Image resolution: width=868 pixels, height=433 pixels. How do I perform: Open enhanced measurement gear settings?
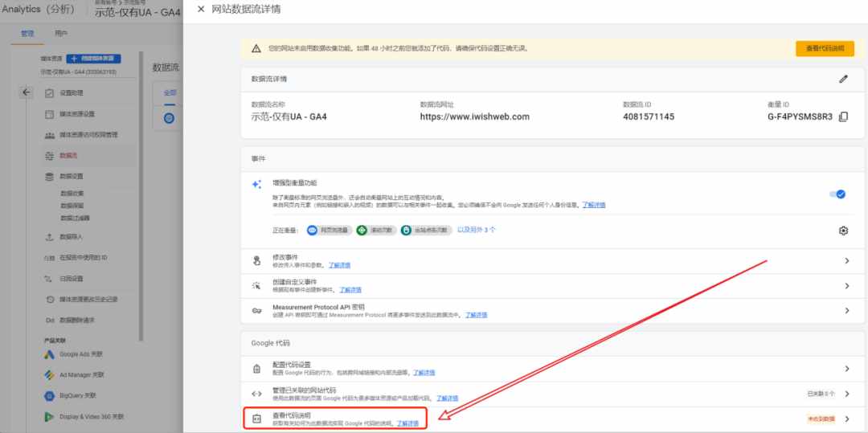843,231
